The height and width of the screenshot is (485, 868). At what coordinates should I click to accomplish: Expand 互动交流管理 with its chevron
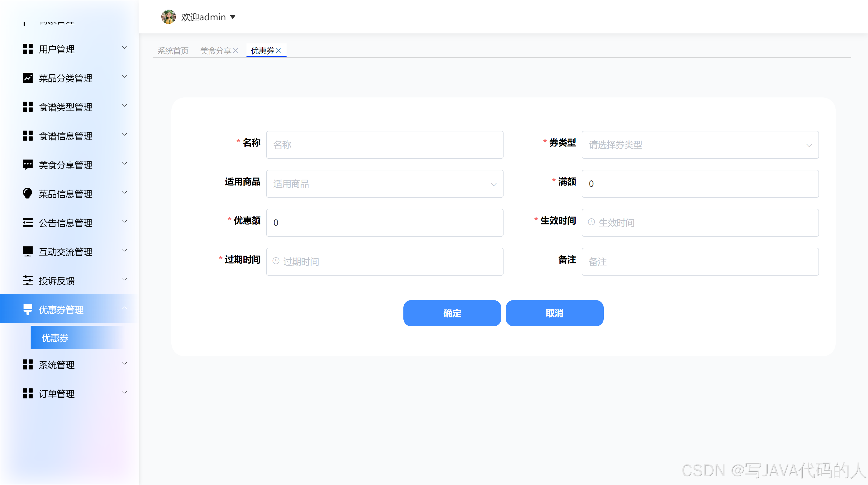coord(125,250)
